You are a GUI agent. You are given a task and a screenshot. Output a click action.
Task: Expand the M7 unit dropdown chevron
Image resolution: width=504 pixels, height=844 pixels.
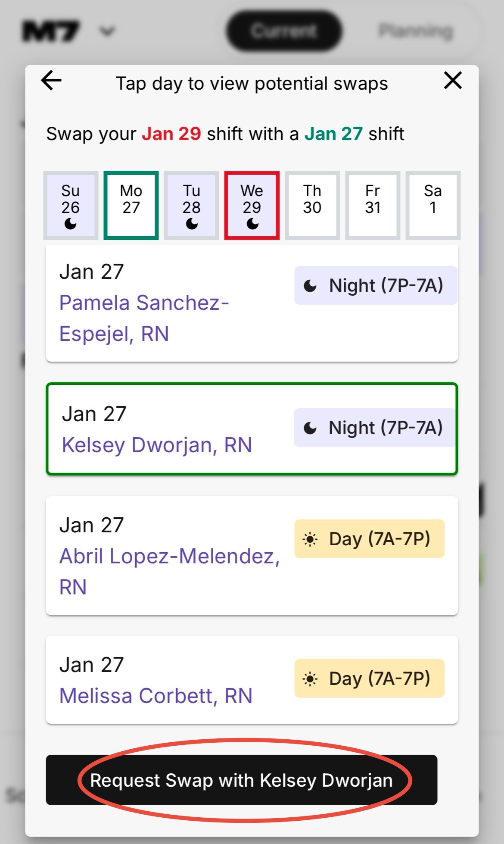pyautogui.click(x=107, y=31)
